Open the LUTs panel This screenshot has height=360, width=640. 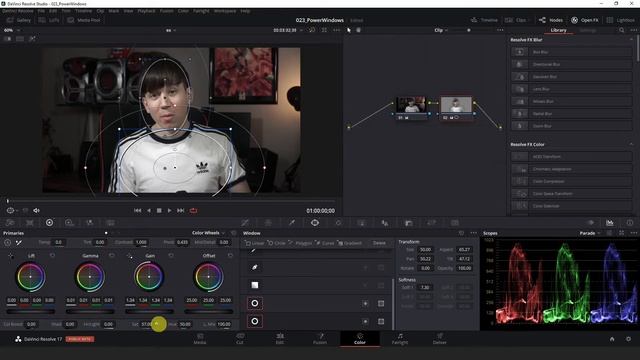pos(49,20)
